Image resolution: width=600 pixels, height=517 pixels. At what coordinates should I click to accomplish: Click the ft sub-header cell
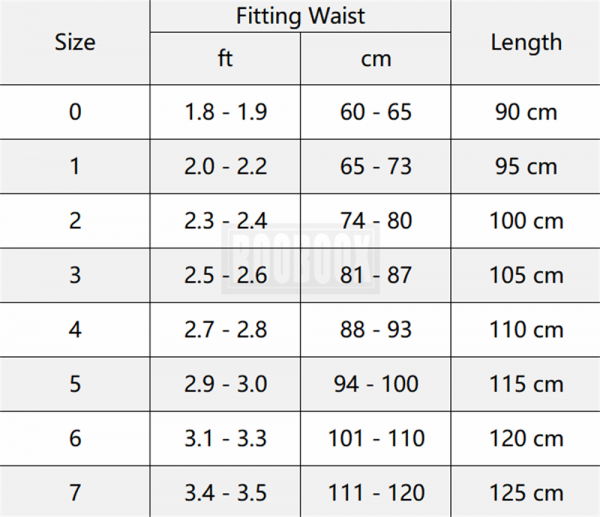tap(225, 58)
